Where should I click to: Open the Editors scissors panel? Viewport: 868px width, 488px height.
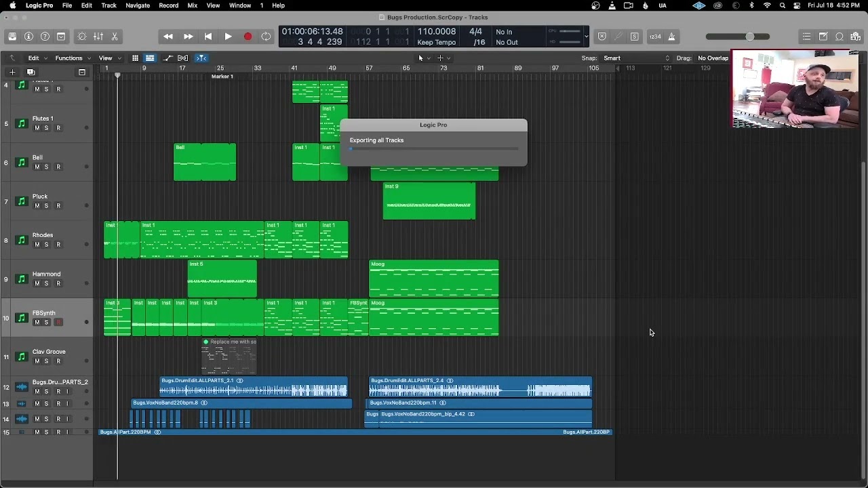click(x=115, y=37)
